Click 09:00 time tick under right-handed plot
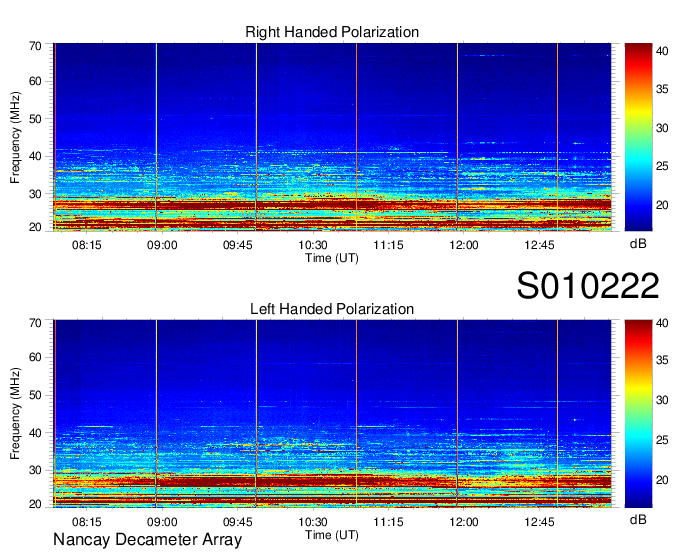Screen dimensions: 680x552 pyautogui.click(x=162, y=245)
